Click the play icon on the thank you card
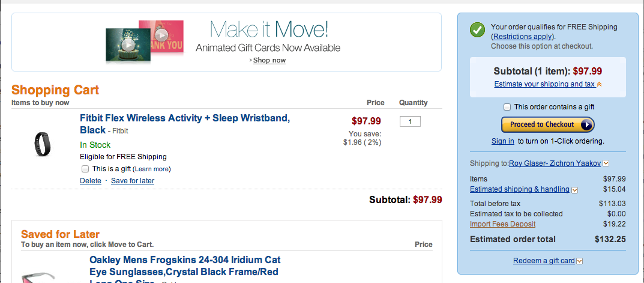The height and width of the screenshot is (283, 644). (161, 35)
